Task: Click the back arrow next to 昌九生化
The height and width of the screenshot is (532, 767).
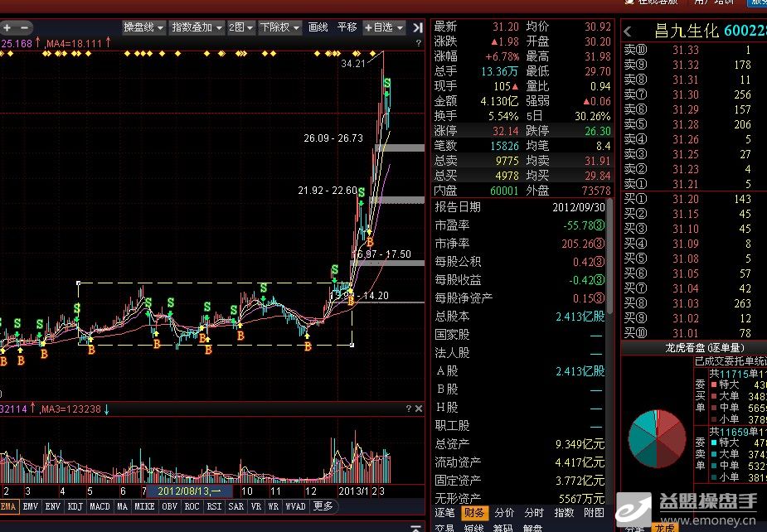Action: coord(628,31)
